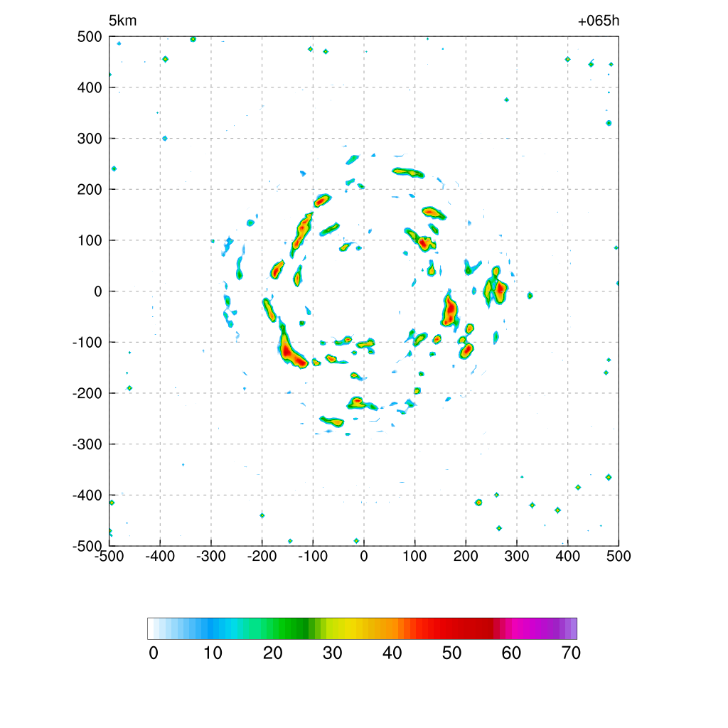Select the vertical axis tick label 100
The width and height of the screenshot is (728, 728).
coord(90,240)
